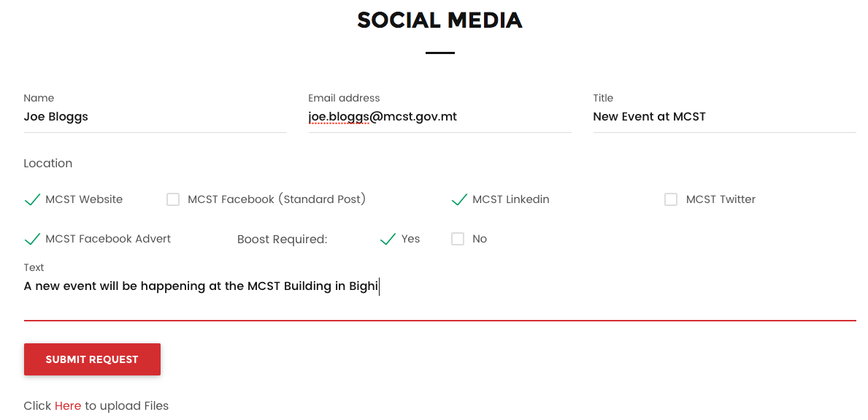Click the Title field reading New Event at MCST
The height and width of the screenshot is (420, 868).
point(724,117)
